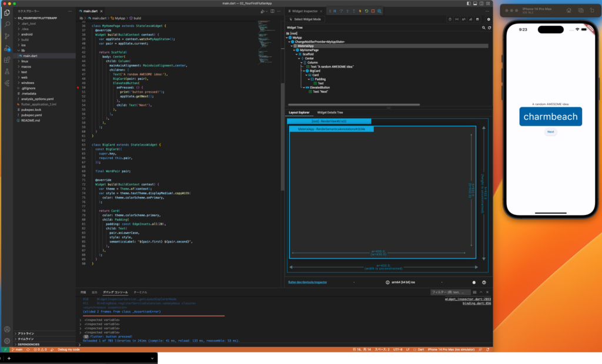Pause execution in the debug toolbar

pyautogui.click(x=335, y=11)
